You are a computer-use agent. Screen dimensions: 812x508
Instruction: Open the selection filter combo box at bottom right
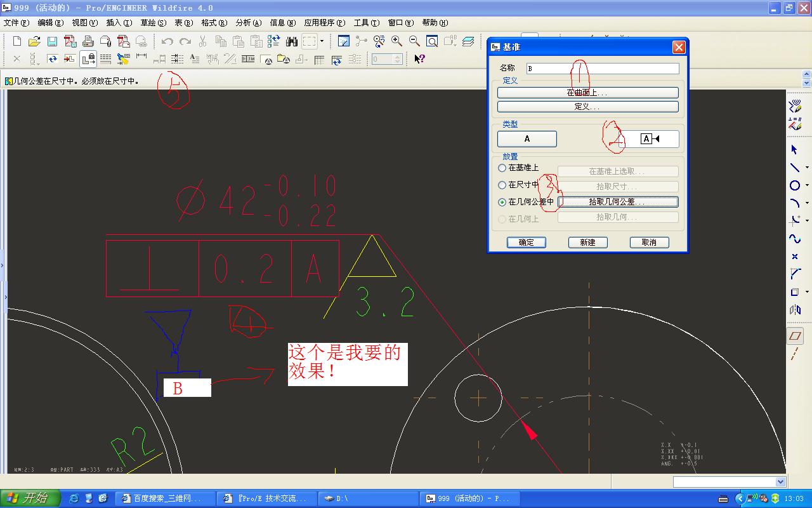(730, 482)
